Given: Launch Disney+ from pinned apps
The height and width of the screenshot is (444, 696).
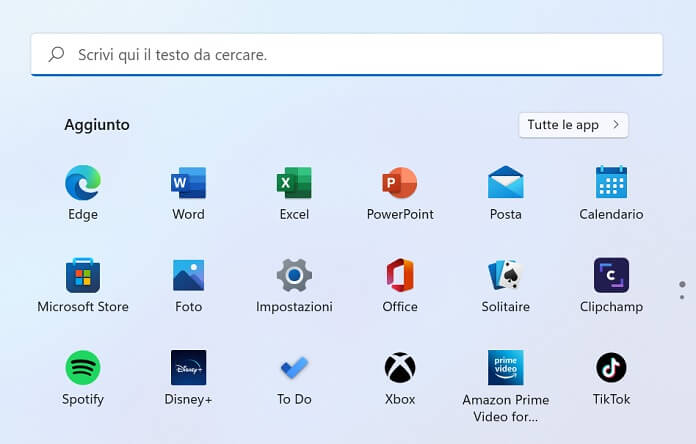Looking at the screenshot, I should pyautogui.click(x=189, y=368).
